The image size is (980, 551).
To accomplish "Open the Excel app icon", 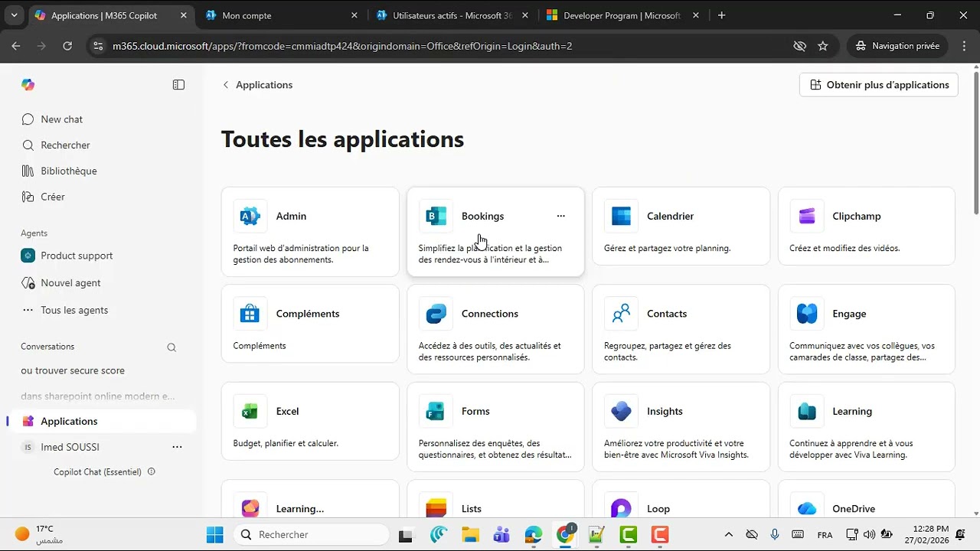I will tap(250, 411).
